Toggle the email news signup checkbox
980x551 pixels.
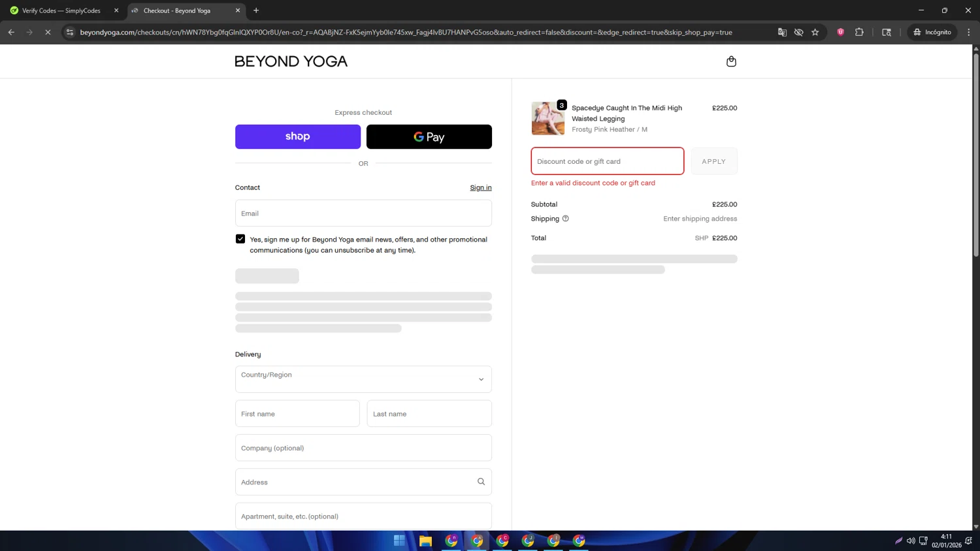point(240,239)
